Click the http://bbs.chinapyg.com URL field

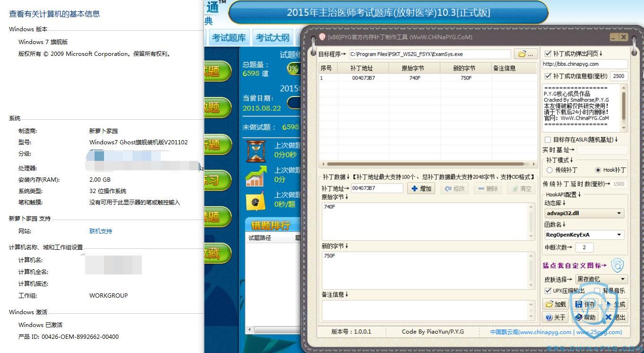(585, 64)
